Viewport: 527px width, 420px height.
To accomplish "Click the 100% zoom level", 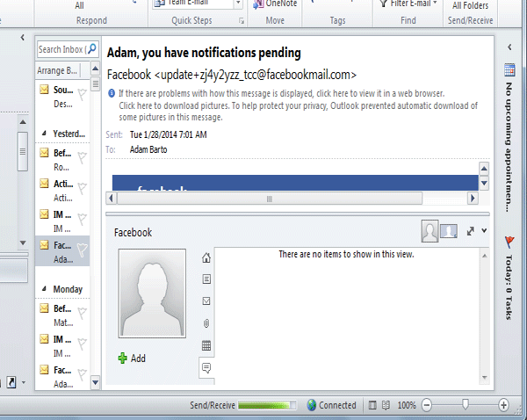I will coord(407,405).
